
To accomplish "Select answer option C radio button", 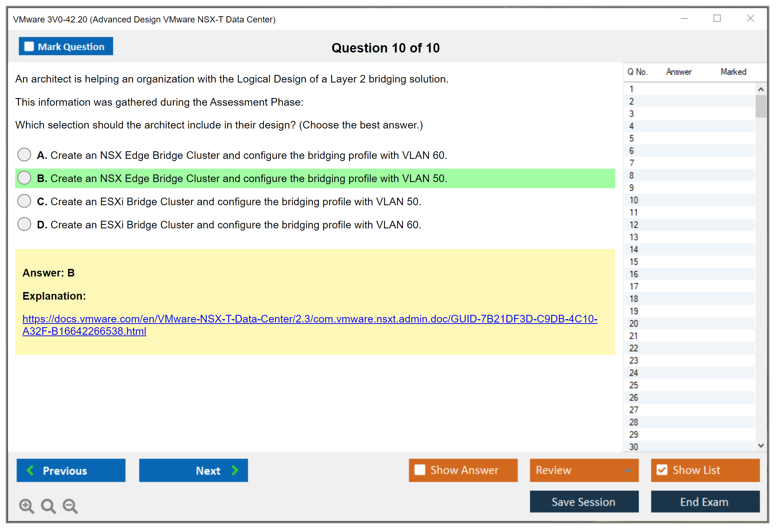I will coord(24,201).
